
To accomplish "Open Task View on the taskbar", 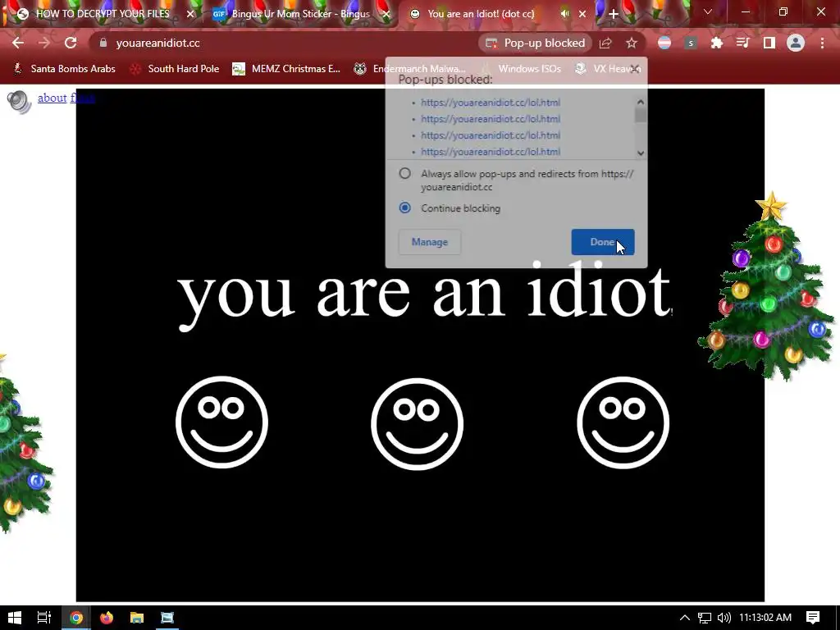I will [x=44, y=618].
